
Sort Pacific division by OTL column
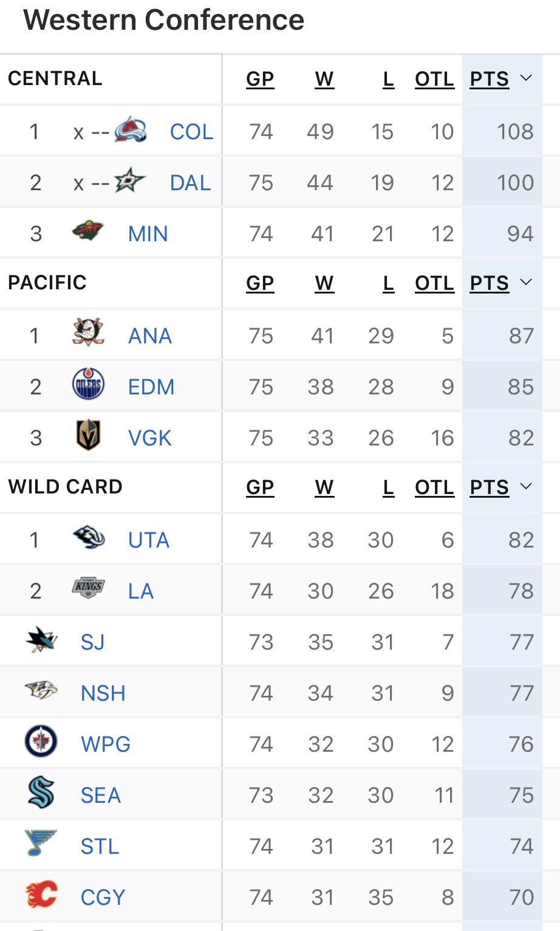434,283
